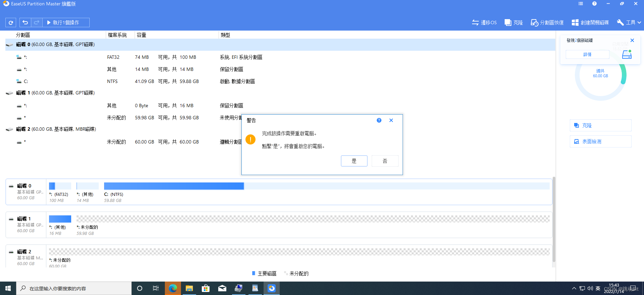Click the volume icon in system tray
The height and width of the screenshot is (295, 644).
pyautogui.click(x=590, y=288)
